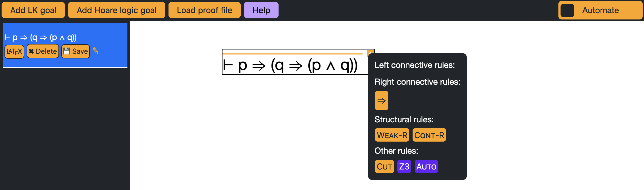Open the Help page
The width and height of the screenshot is (644, 190).
click(261, 10)
